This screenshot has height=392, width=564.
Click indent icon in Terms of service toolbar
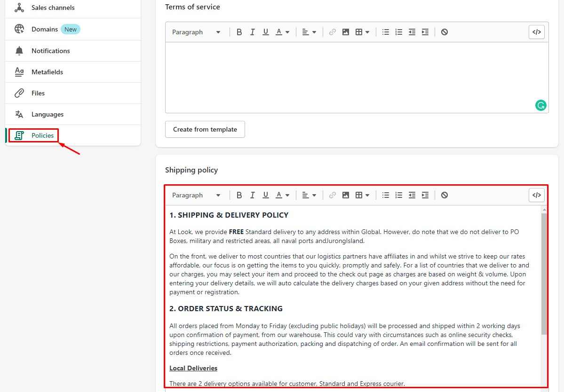[425, 32]
